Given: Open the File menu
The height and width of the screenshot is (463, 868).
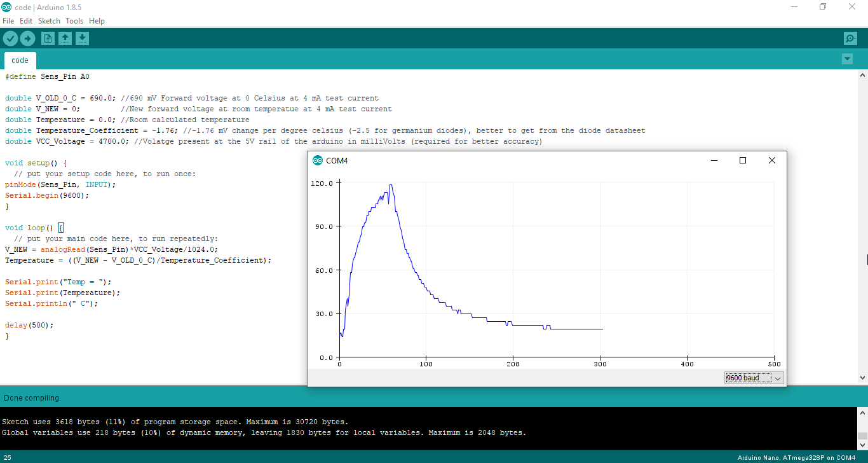Looking at the screenshot, I should point(8,21).
